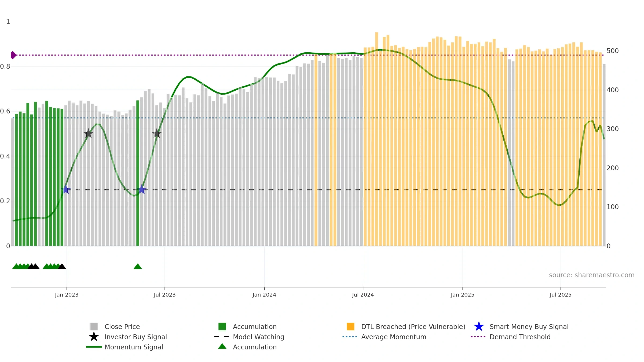Image resolution: width=644 pixels, height=362 pixels.
Task: Click the blue Smart Money Buy Signal legend star
Action: [x=479, y=326]
